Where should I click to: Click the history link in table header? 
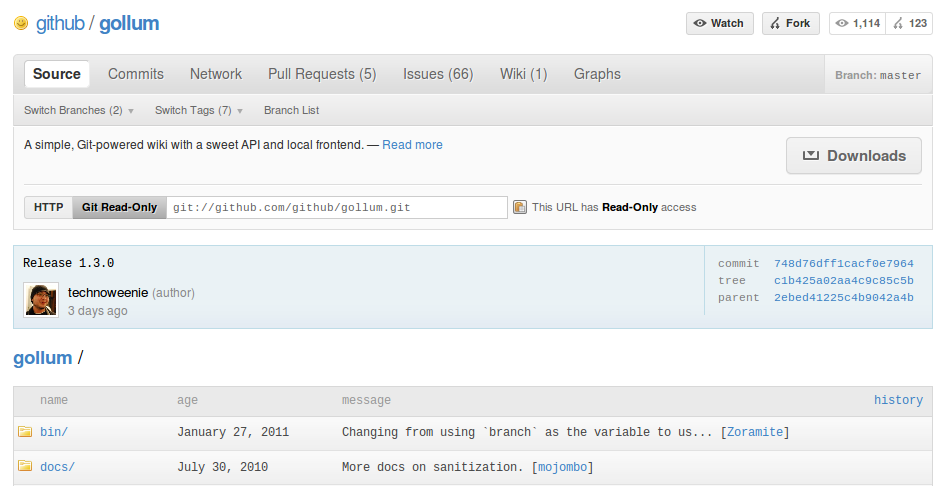point(898,400)
